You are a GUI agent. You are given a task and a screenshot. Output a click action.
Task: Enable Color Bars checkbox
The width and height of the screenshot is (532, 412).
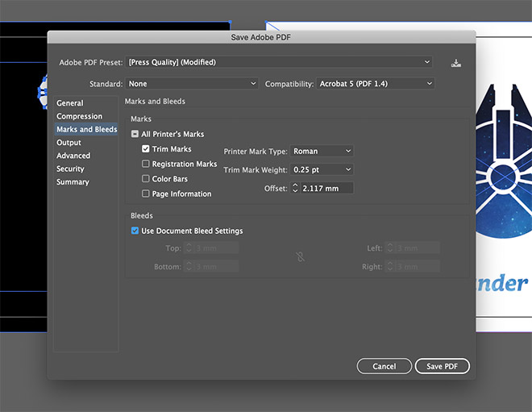click(x=146, y=179)
